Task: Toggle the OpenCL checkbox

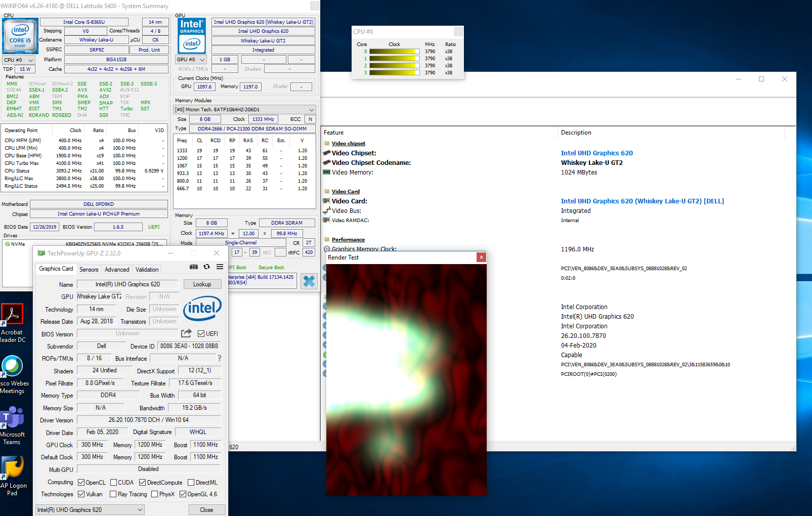Action: [x=81, y=482]
